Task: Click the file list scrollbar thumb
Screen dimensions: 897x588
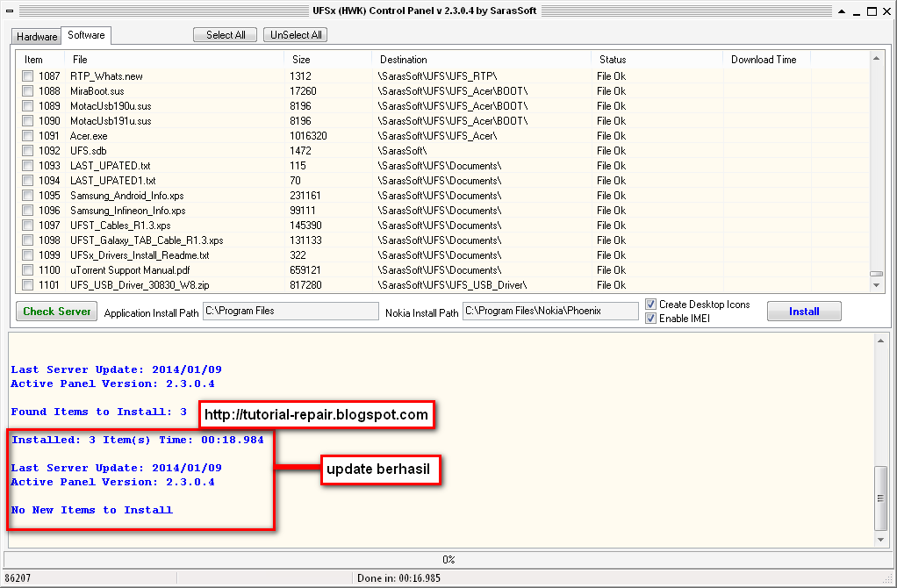Action: (877, 274)
